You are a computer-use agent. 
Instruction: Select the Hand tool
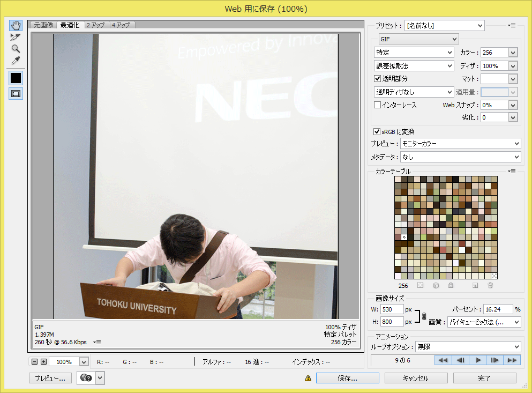pos(16,26)
